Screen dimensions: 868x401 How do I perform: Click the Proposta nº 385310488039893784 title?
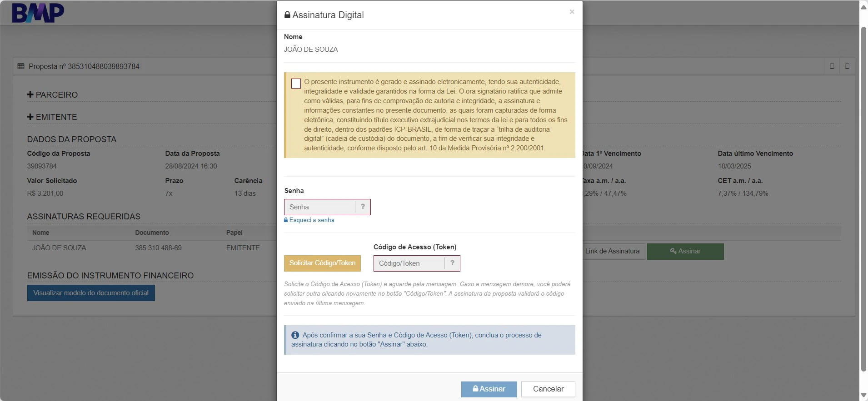click(x=84, y=66)
